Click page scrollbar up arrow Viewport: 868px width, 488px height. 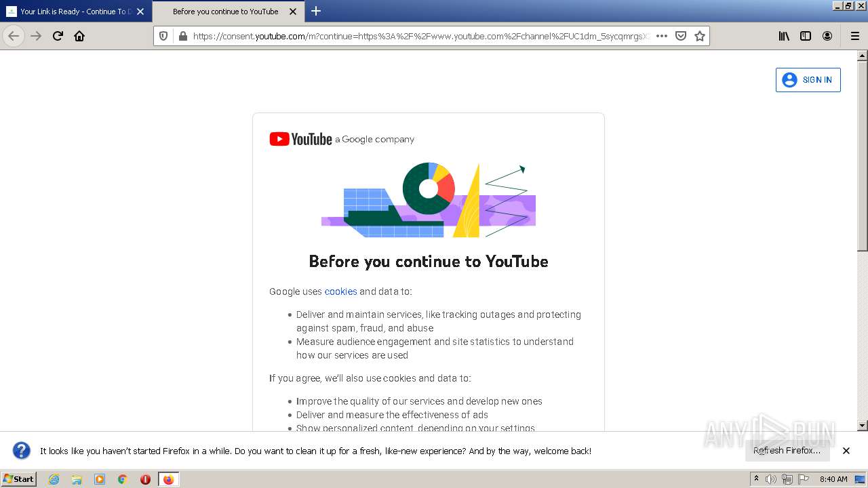(863, 56)
